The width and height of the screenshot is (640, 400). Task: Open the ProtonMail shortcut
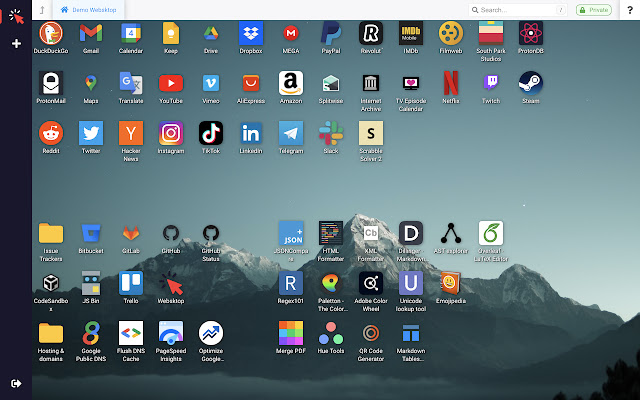pos(51,83)
